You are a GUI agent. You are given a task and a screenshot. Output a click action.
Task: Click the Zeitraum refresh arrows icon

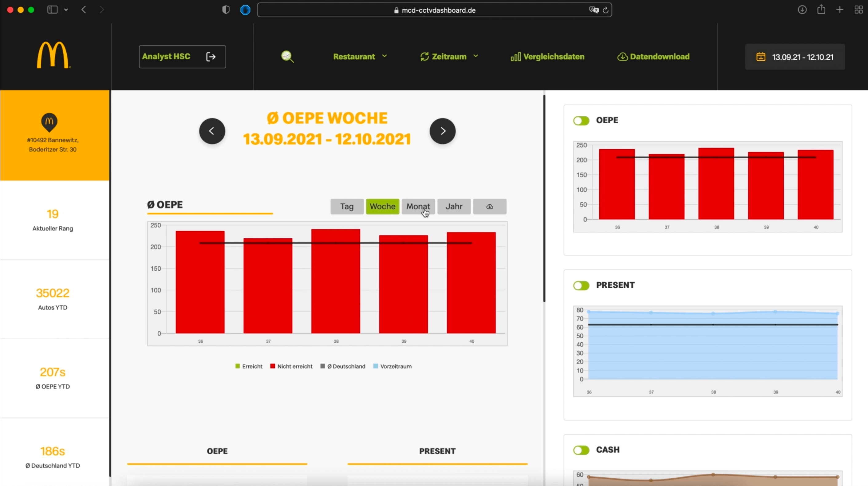coord(424,56)
